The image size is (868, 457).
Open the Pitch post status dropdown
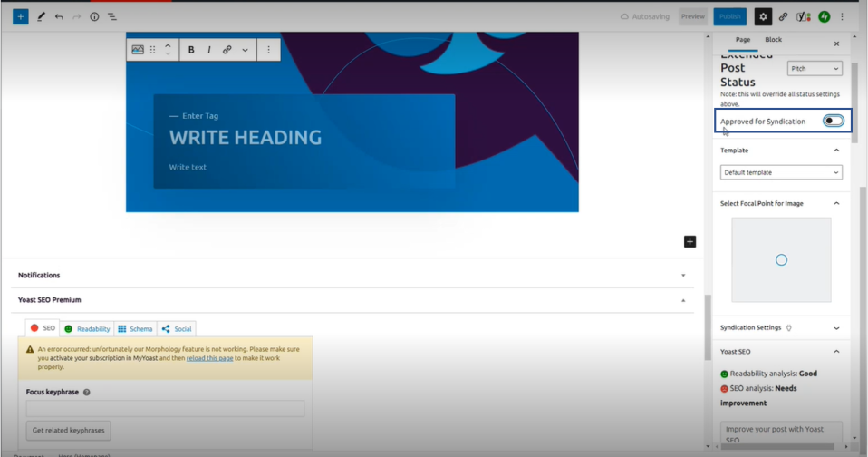[815, 69]
